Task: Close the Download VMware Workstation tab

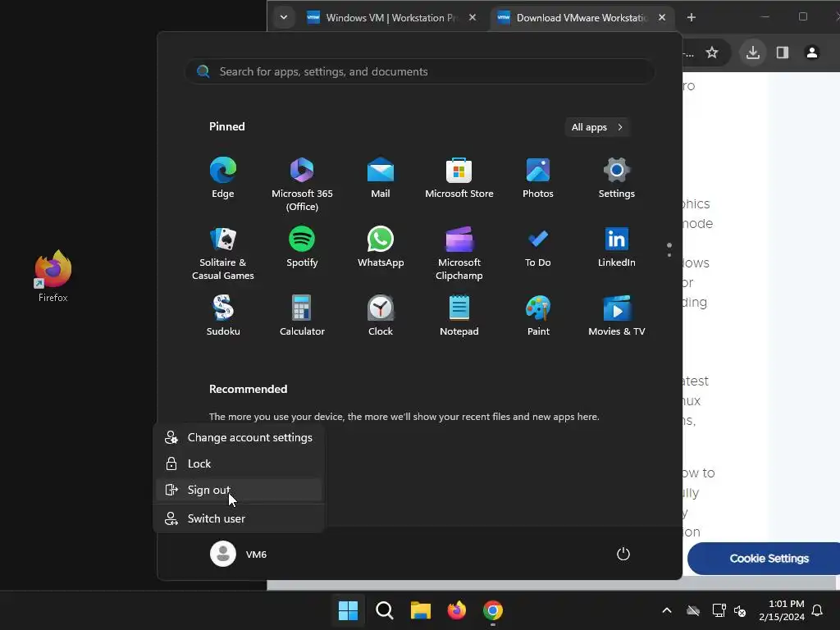Action: point(662,18)
